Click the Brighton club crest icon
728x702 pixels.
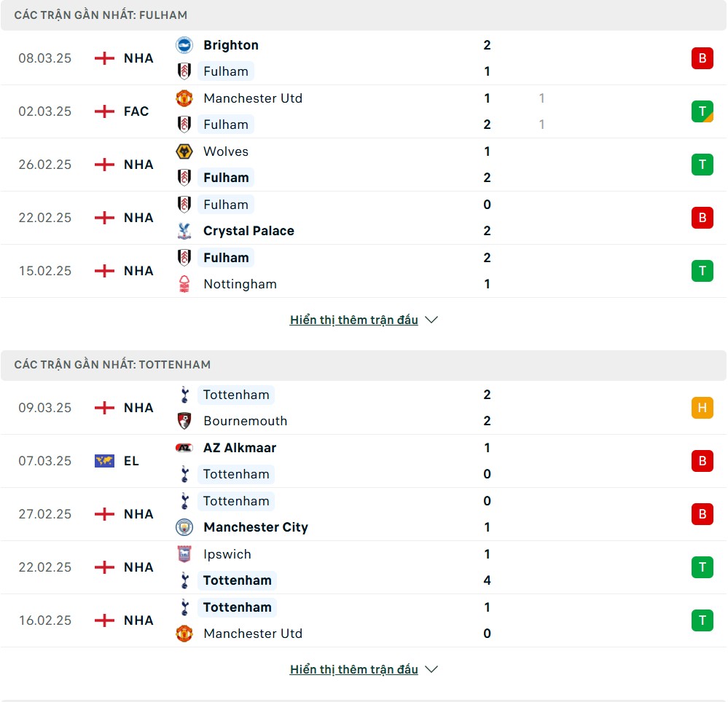click(184, 45)
